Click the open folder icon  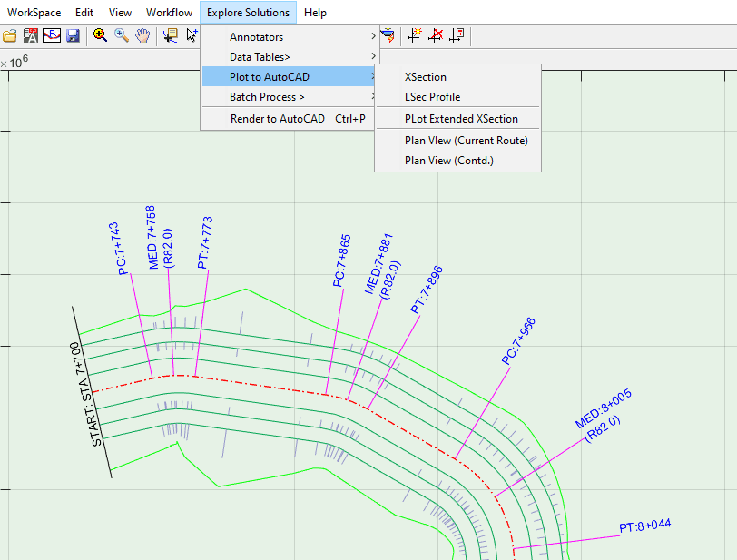pyautogui.click(x=10, y=35)
